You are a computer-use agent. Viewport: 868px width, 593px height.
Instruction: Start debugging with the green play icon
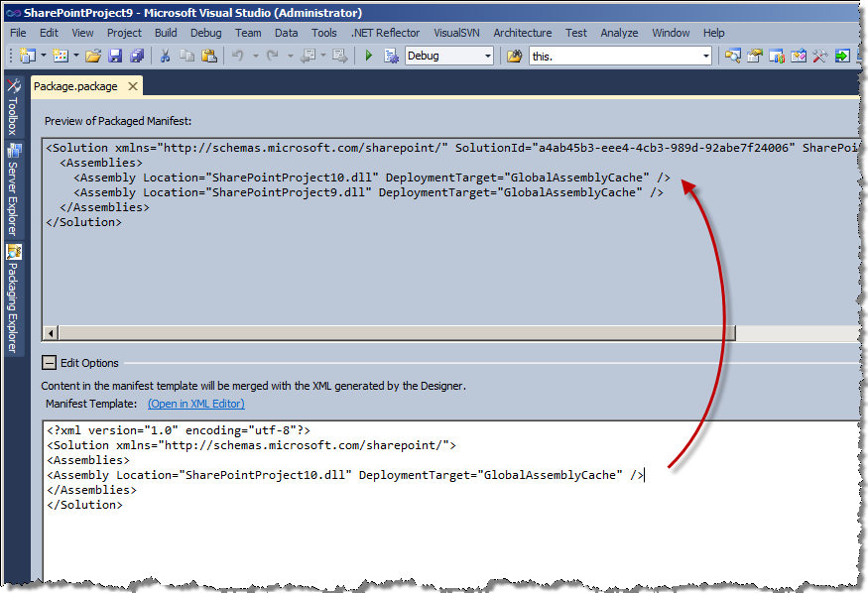point(369,56)
